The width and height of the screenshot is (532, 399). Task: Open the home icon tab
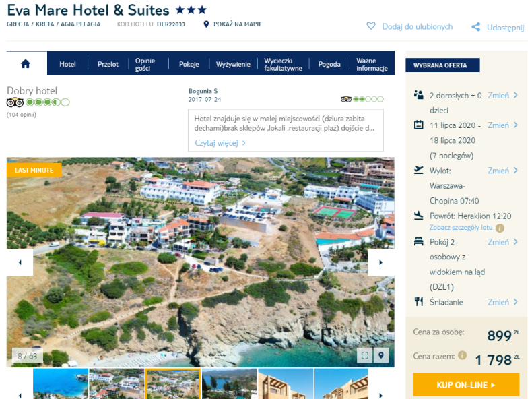[26, 63]
